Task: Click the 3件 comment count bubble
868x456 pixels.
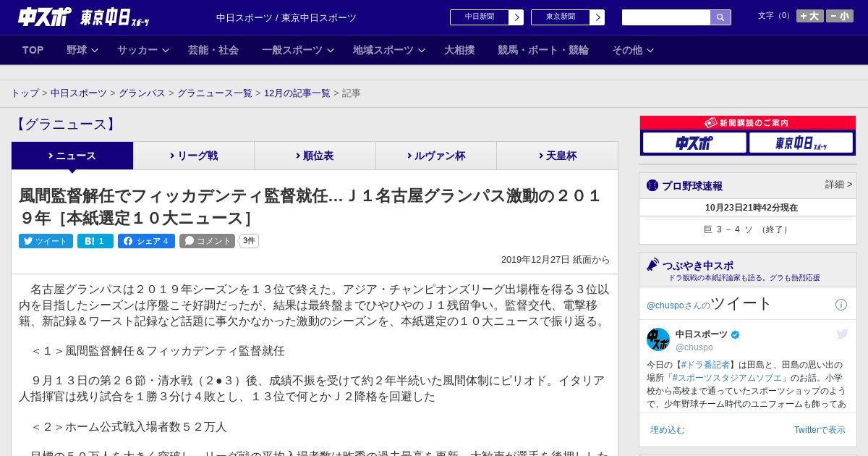Action: click(x=249, y=241)
